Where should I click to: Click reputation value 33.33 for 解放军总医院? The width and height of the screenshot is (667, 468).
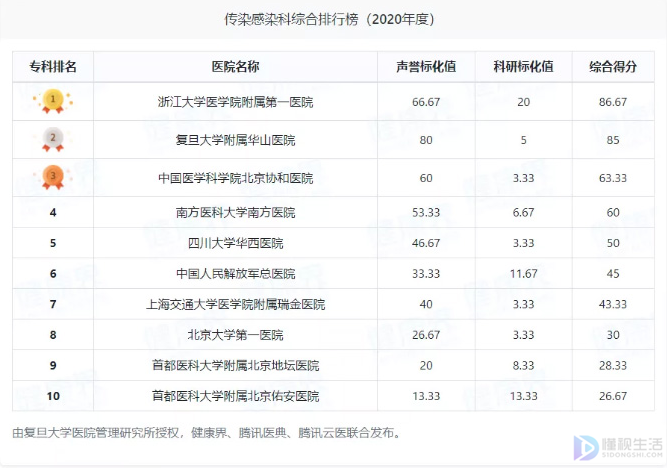pyautogui.click(x=426, y=274)
